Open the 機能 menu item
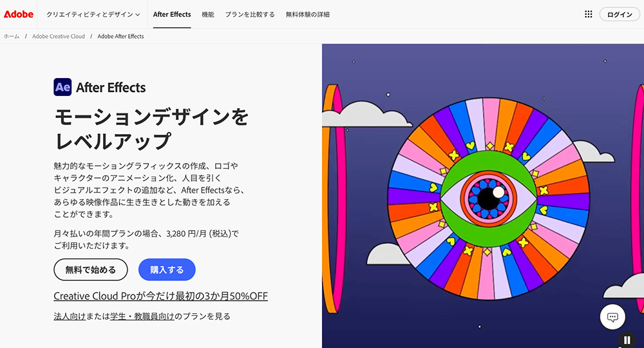Screen dimensions: 644x348 [x=208, y=14]
